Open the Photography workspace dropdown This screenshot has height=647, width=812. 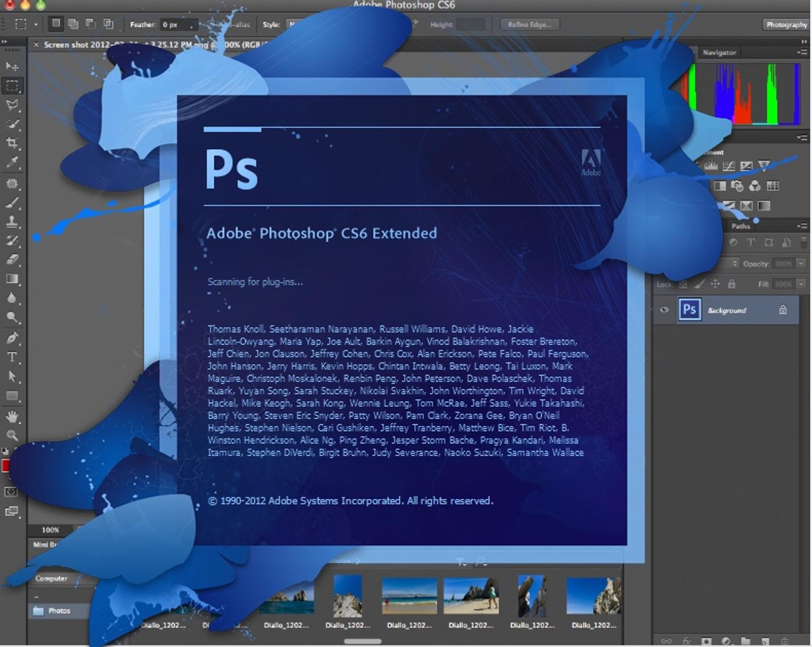tap(787, 24)
